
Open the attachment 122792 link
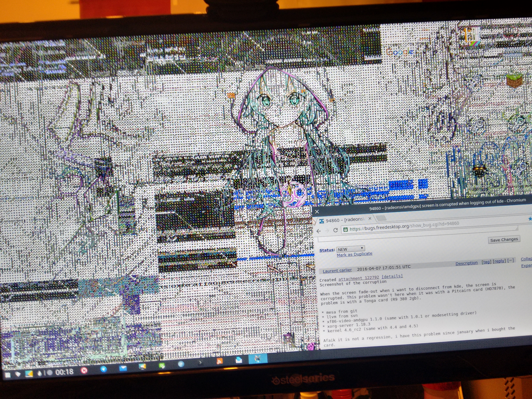pyautogui.click(x=359, y=279)
